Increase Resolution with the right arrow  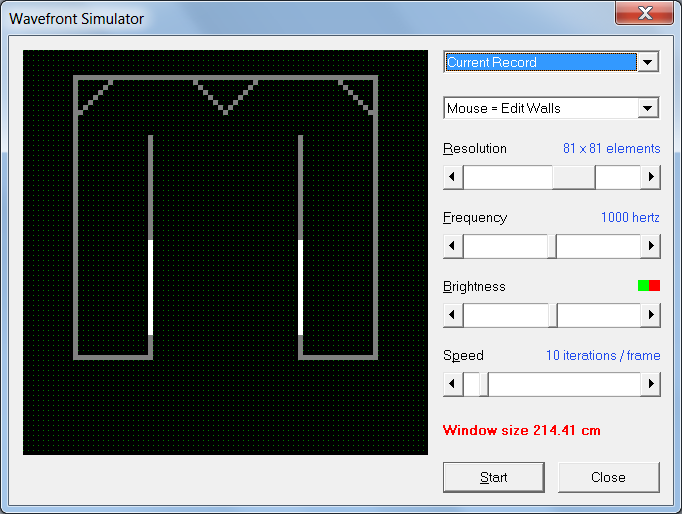[650, 177]
